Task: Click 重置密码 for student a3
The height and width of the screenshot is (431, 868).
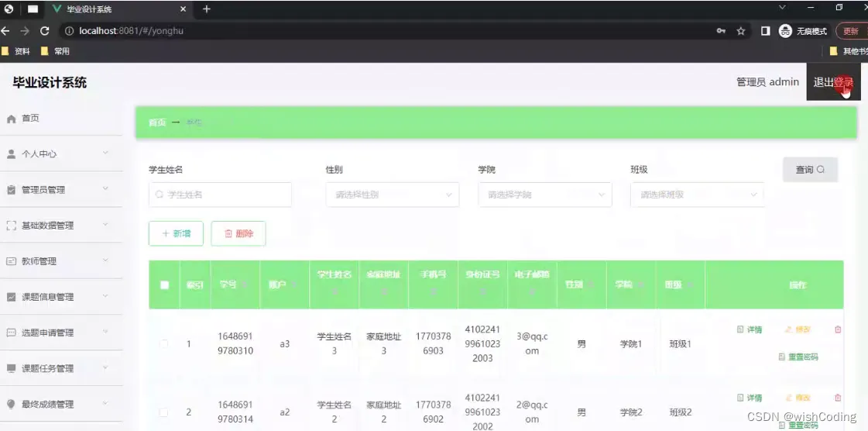Action: (798, 357)
